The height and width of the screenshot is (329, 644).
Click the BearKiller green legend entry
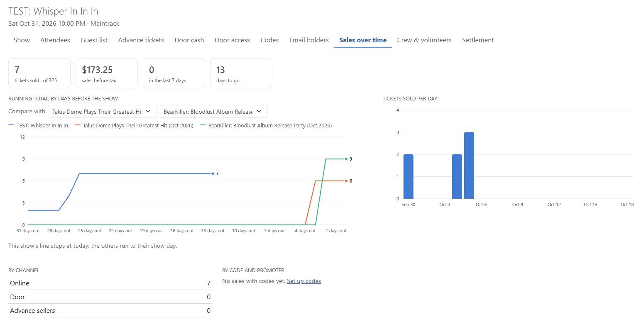(266, 126)
